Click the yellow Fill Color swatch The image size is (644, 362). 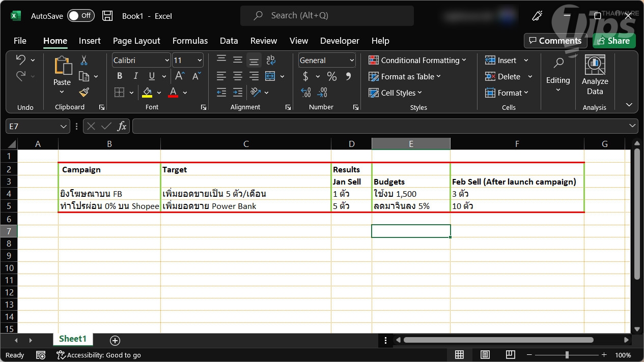147,93
